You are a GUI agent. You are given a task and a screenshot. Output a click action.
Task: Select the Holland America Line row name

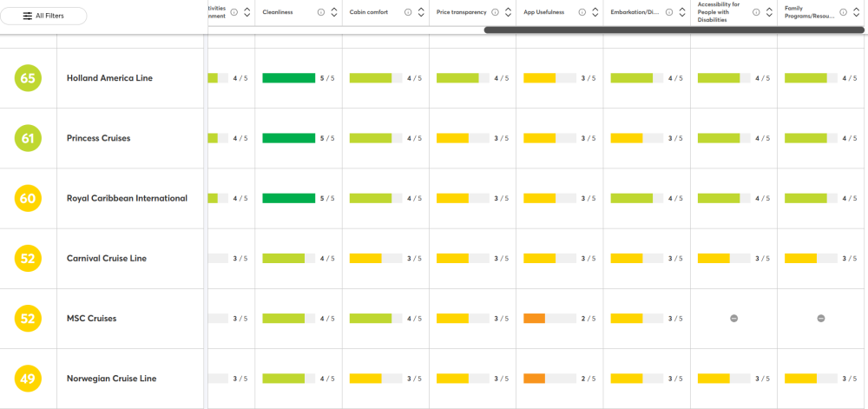pos(109,78)
